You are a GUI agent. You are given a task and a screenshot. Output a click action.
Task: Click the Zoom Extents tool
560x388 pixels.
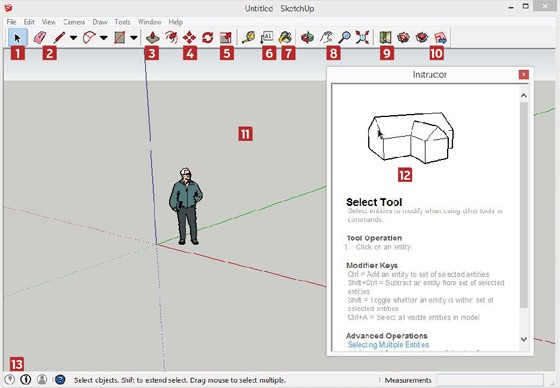(x=362, y=37)
